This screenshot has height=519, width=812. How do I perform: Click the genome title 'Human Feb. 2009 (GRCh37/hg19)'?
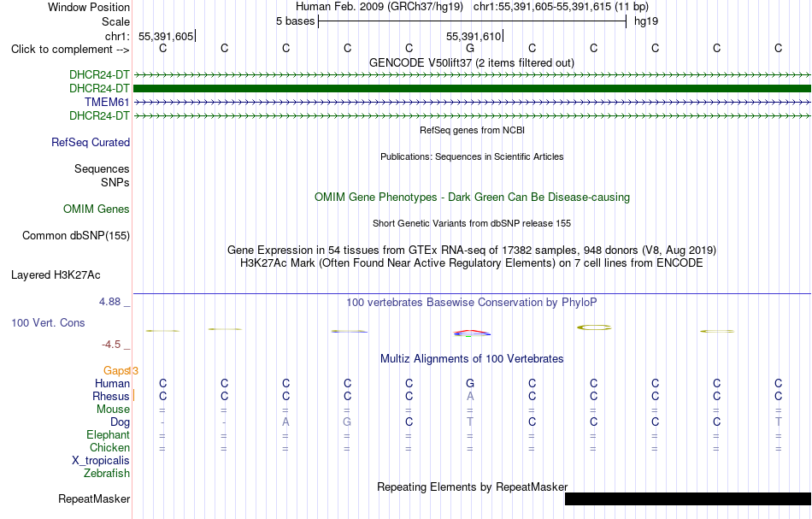click(x=379, y=7)
